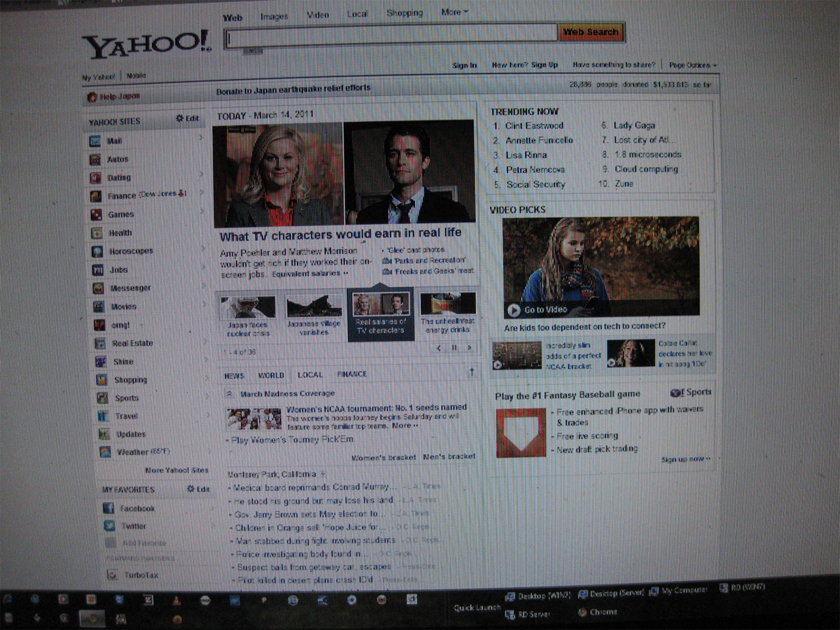Open the Finance site icon
This screenshot has width=840, height=630.
[96, 197]
